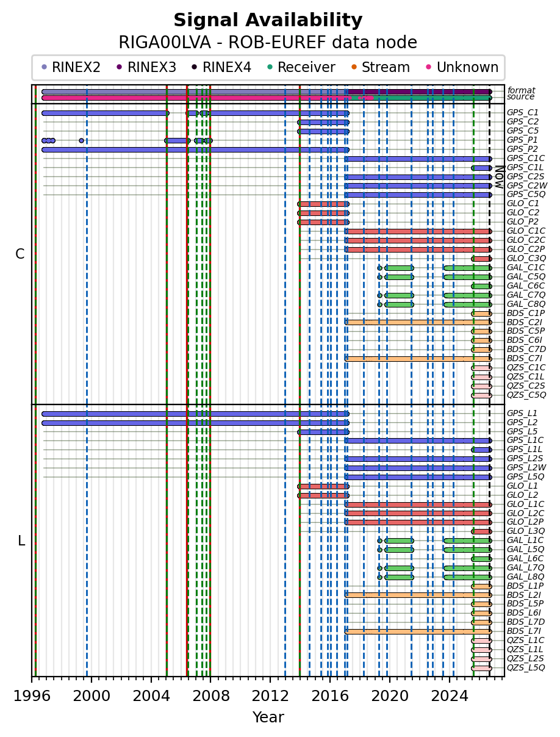Image resolution: width=560 pixels, height=737 pixels.
Task: Click the Unknown legend pink dot
Action: coord(428,67)
